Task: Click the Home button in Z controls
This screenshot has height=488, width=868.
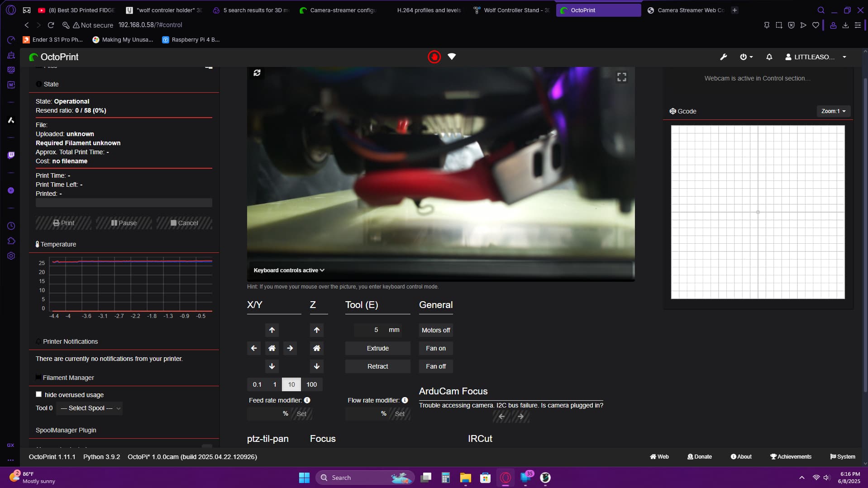Action: click(x=316, y=348)
